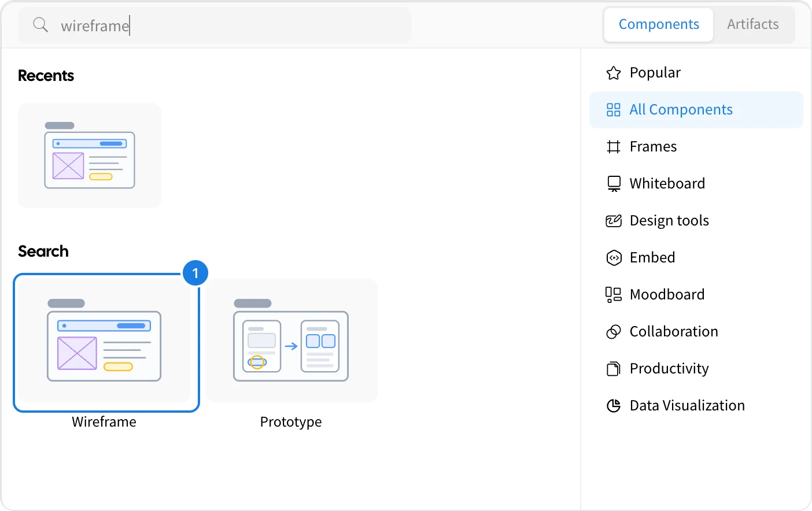Switch to the Artifacts tab
Viewport: 812px width, 511px height.
coord(753,25)
